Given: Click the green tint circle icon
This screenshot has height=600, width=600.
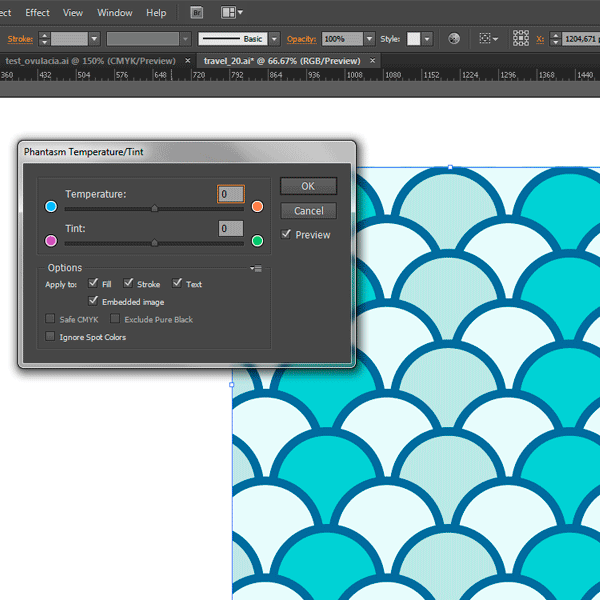Looking at the screenshot, I should point(257,241).
